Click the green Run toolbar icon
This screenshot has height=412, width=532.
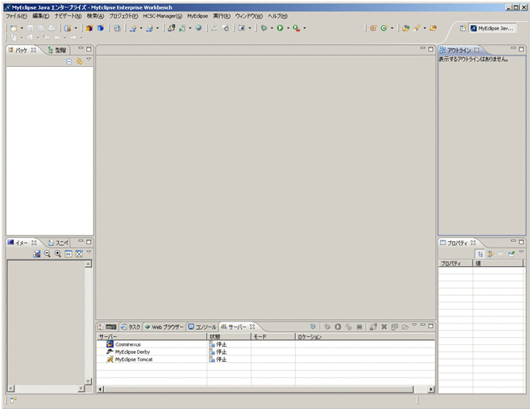coord(280,28)
